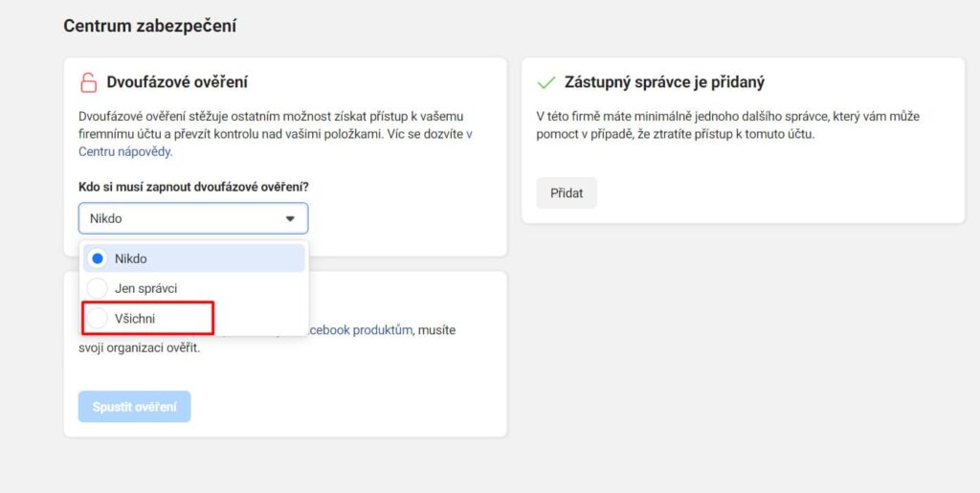
Task: Click the green checkmark icon
Action: [546, 82]
